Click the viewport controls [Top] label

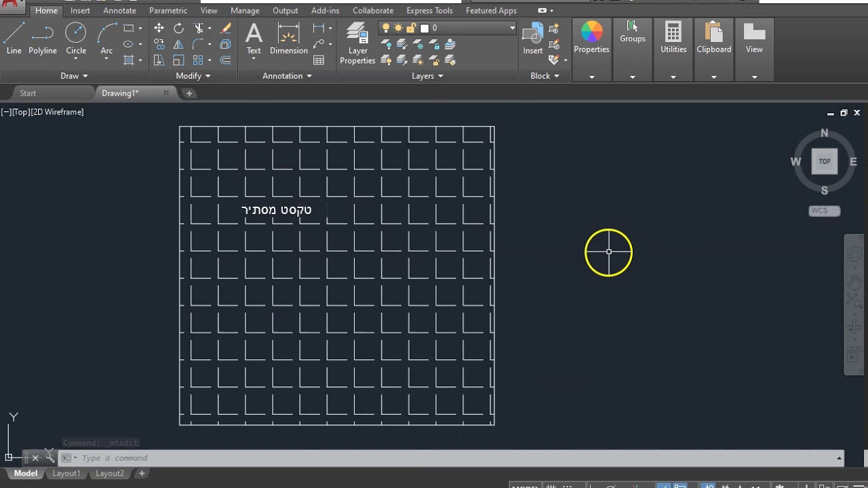(21, 112)
